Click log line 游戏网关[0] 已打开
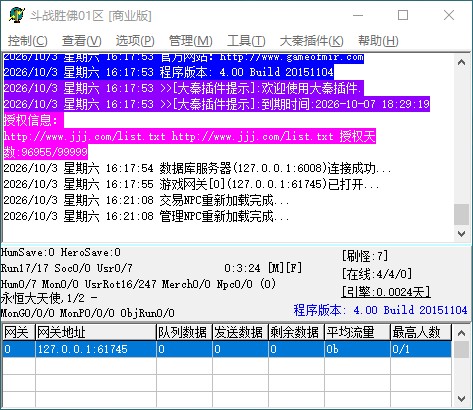 191,184
